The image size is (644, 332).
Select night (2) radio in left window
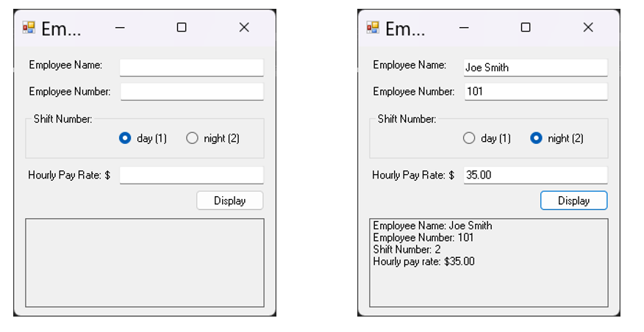212,138
